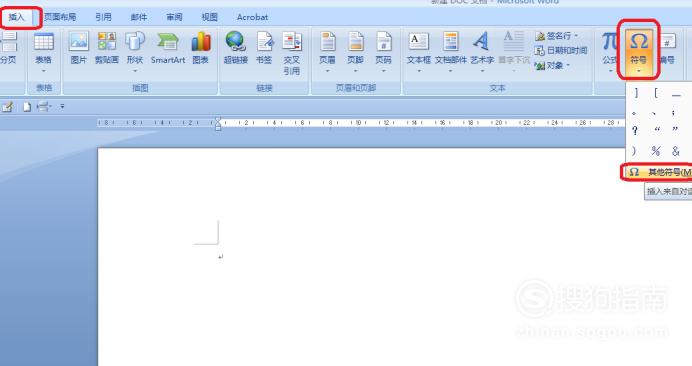Expand the 艺术字 dropdown arrow

coord(482,71)
